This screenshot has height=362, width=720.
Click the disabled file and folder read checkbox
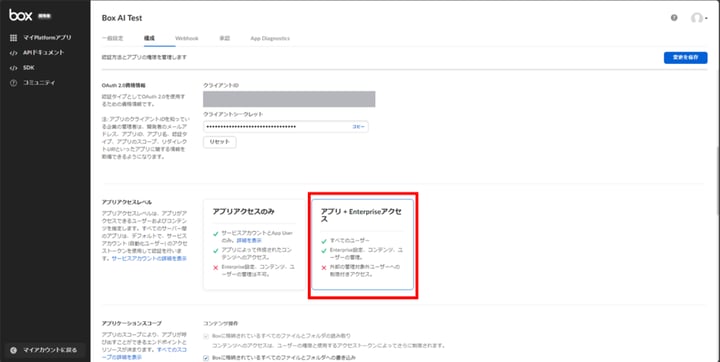click(x=206, y=336)
